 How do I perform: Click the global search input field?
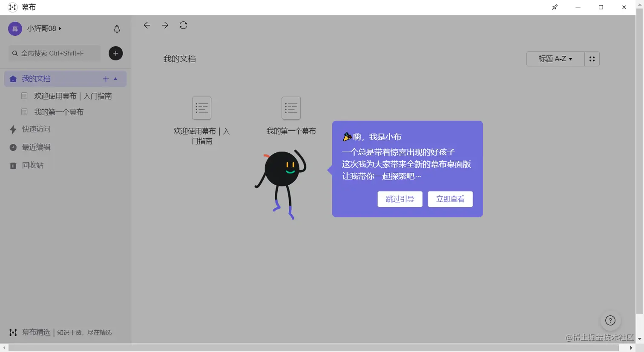54,53
